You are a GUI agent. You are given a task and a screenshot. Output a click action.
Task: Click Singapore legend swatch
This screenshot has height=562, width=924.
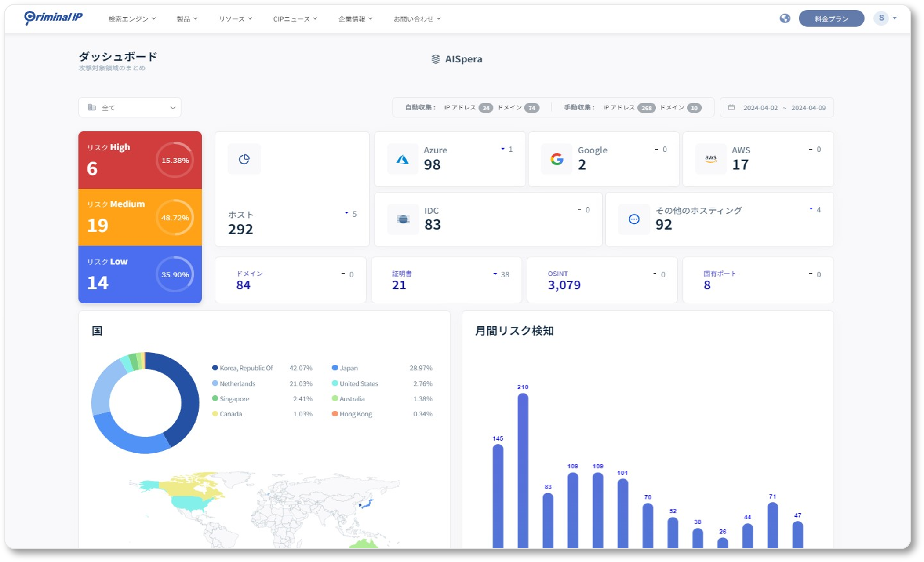pos(215,398)
